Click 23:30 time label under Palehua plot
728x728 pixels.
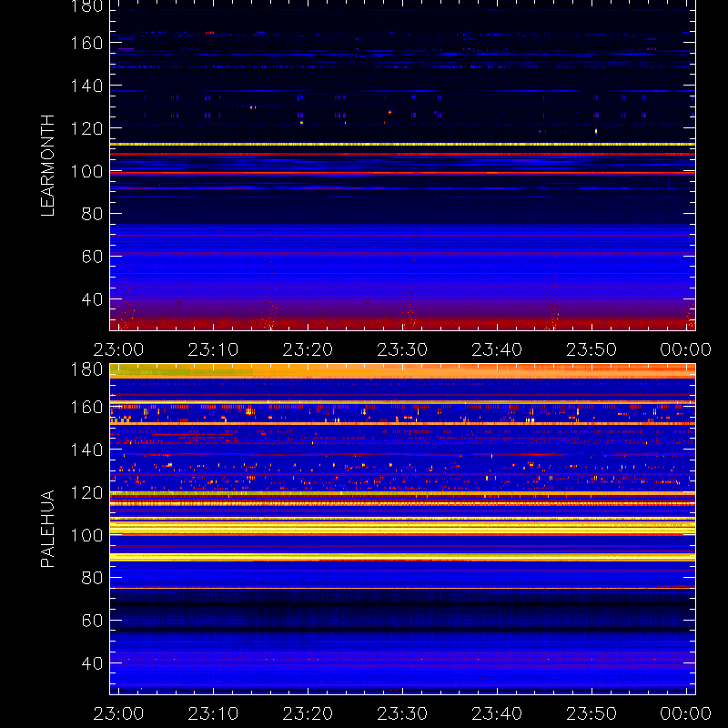pyautogui.click(x=402, y=713)
